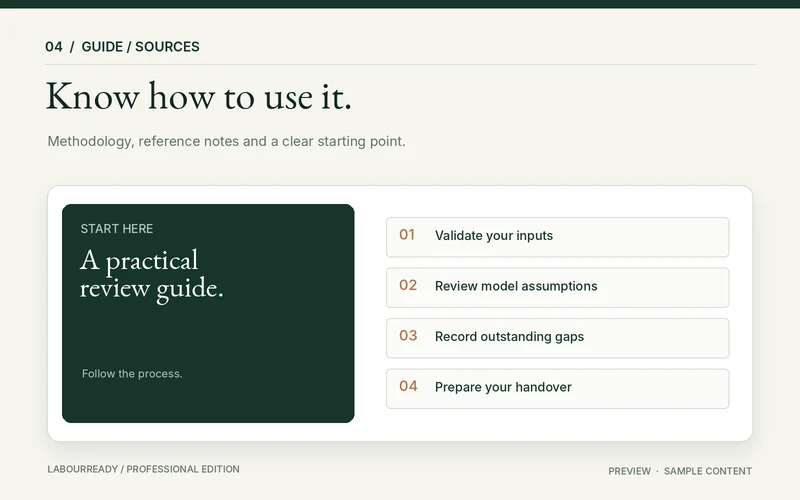Click 'A practical review guide.' heading
Viewport: 800px width, 500px height.
pyautogui.click(x=152, y=274)
